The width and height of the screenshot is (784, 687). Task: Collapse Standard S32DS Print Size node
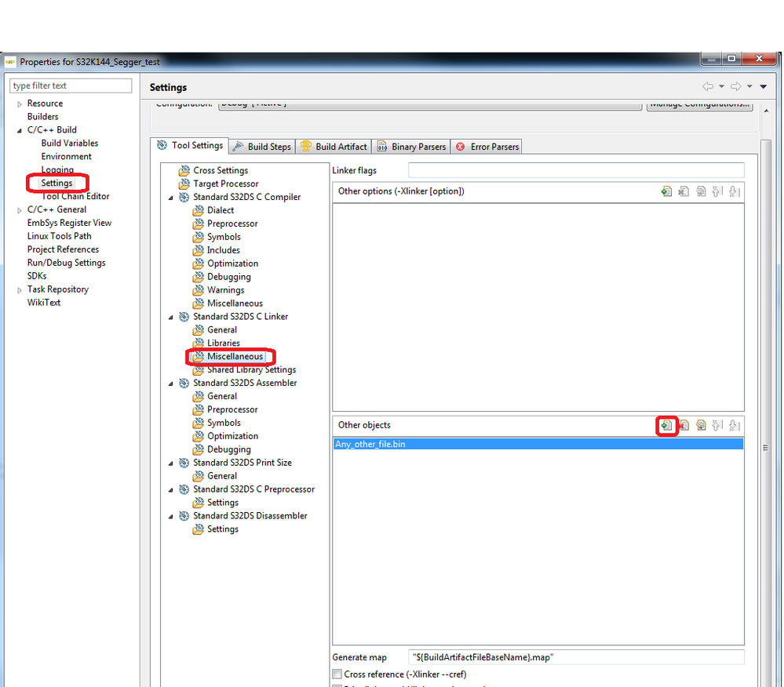coord(170,463)
